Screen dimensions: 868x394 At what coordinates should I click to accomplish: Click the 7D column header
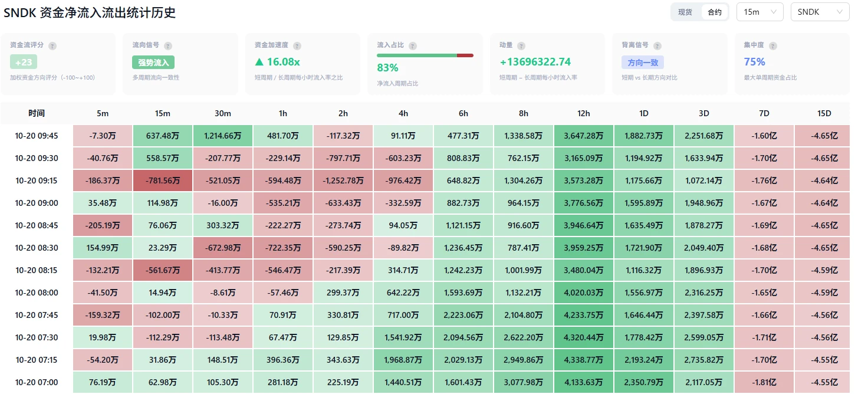(764, 113)
